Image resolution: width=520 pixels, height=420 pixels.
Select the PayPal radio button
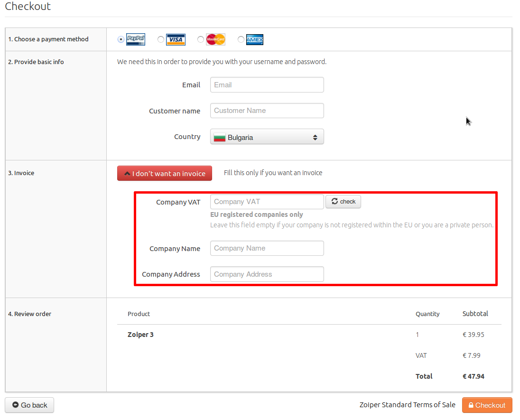point(121,39)
